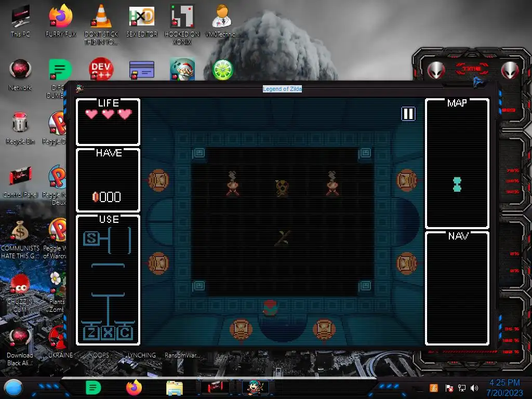Click the lower-right wall statue in the game

[406, 263]
